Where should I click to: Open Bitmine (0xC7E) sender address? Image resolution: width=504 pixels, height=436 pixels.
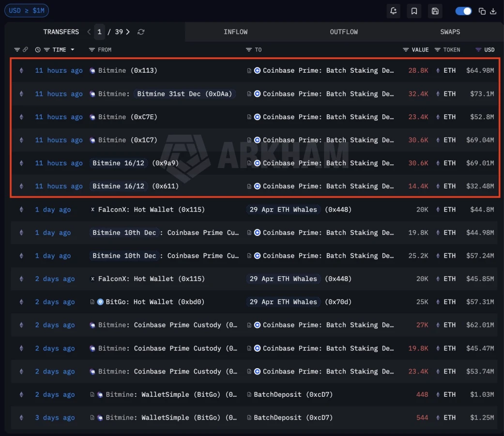(x=128, y=117)
